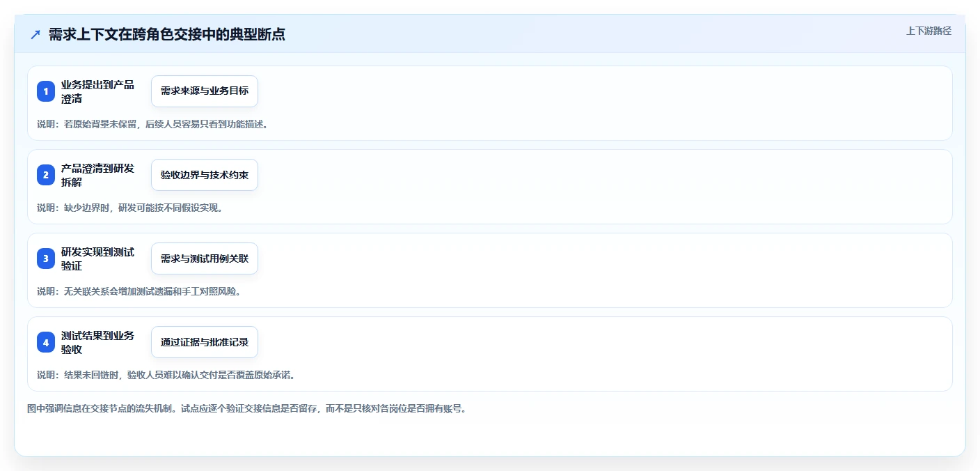
Task: Click the note about 结果未回链时
Action: 166,375
